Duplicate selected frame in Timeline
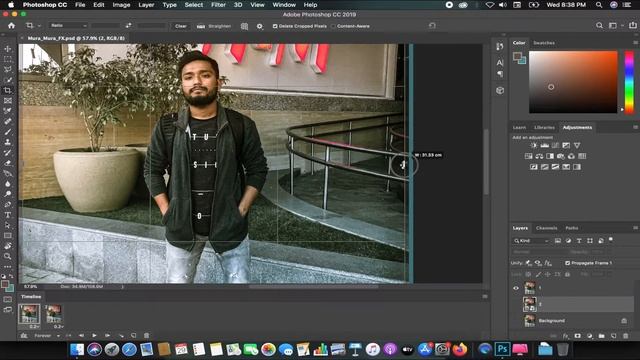The image size is (640, 360). click(133, 336)
